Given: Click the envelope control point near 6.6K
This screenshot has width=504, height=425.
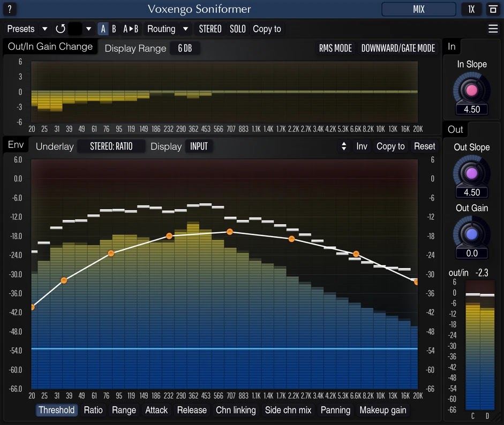Looking at the screenshot, I should click(x=356, y=254).
